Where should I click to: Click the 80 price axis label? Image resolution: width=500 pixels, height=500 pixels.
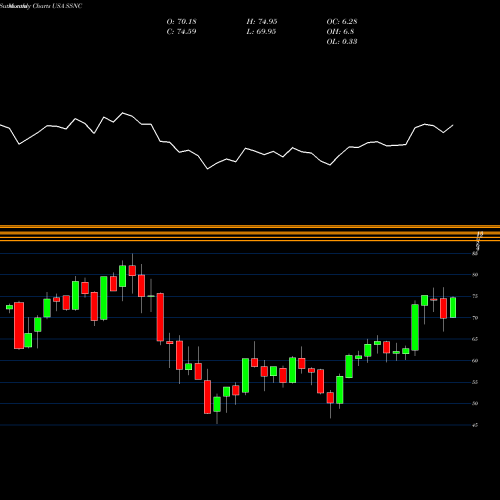coord(475,275)
